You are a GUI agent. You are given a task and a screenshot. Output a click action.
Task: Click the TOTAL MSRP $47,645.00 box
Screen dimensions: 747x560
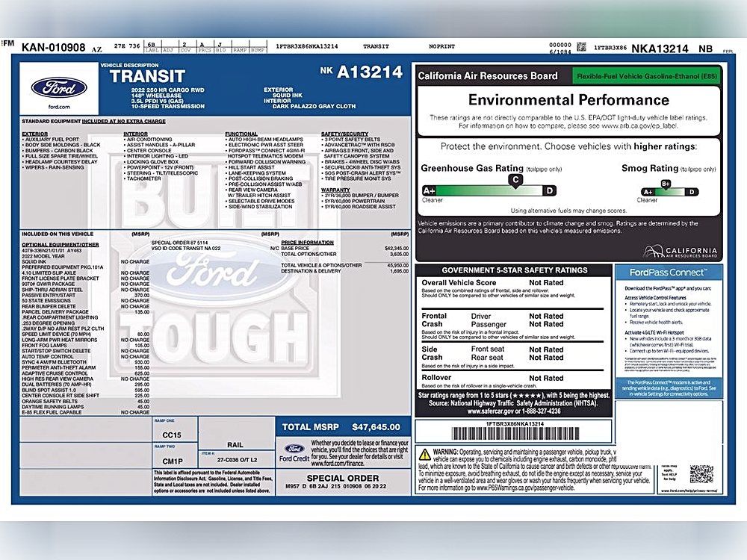(342, 427)
